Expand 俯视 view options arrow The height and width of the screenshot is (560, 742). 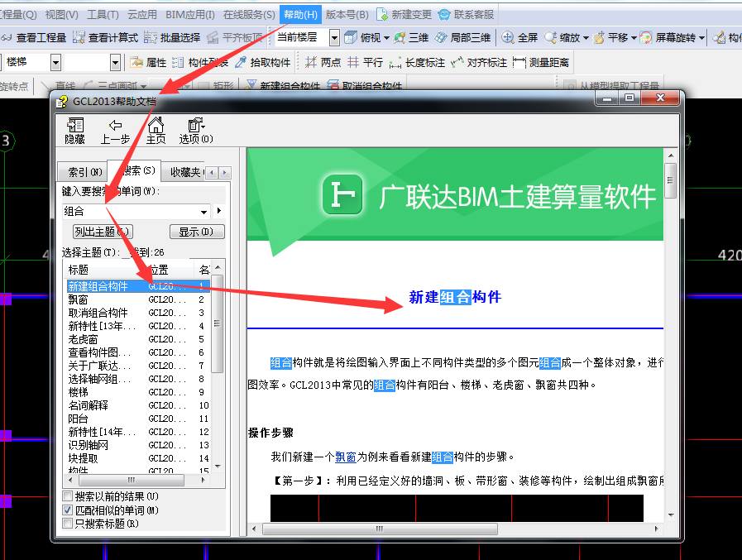pos(386,38)
